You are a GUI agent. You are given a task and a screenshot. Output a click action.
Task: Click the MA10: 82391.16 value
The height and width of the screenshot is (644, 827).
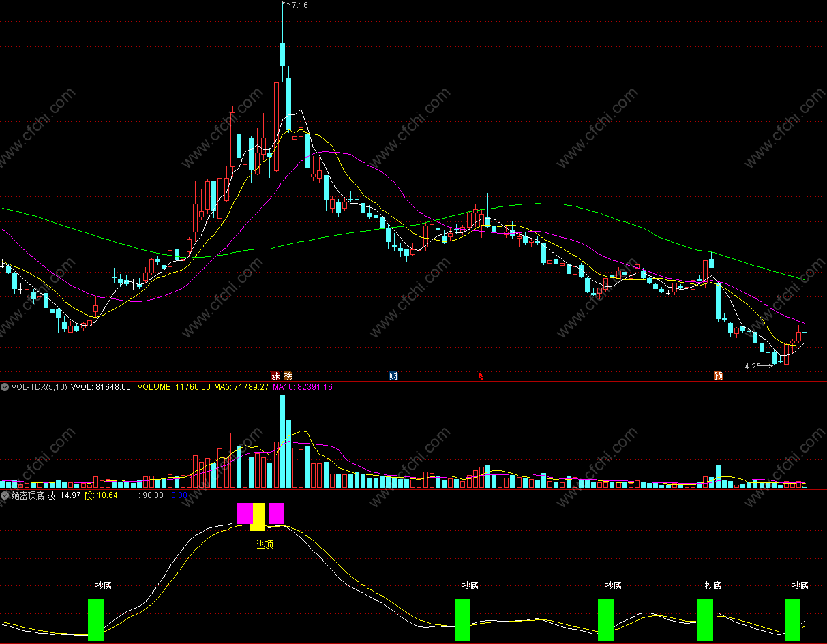pyautogui.click(x=303, y=387)
